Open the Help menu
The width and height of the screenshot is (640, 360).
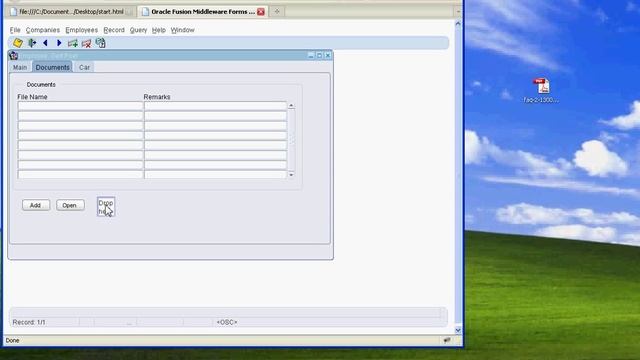coord(159,30)
